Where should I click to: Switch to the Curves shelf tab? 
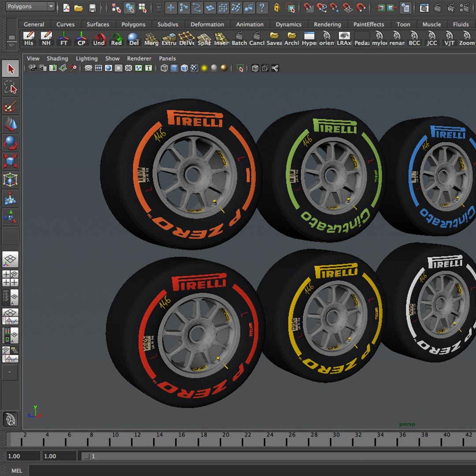[x=66, y=24]
